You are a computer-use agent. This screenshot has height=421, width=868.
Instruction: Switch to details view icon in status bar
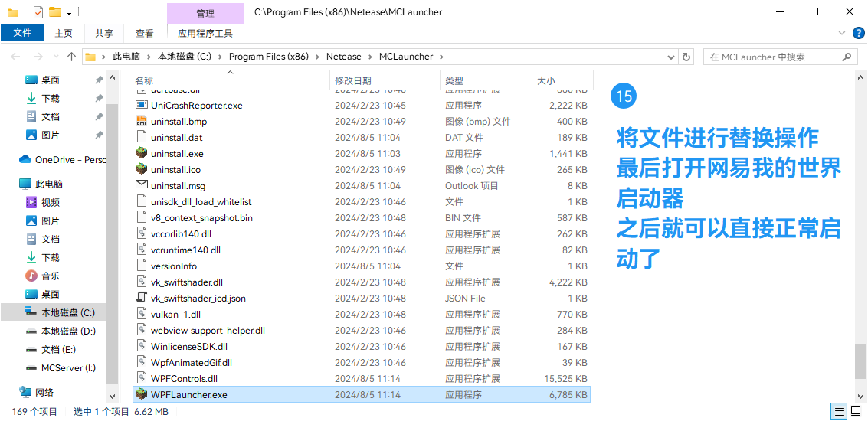tap(840, 411)
